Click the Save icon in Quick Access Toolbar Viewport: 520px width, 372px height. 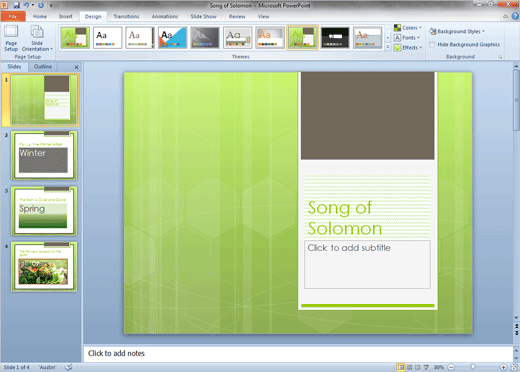click(x=16, y=5)
